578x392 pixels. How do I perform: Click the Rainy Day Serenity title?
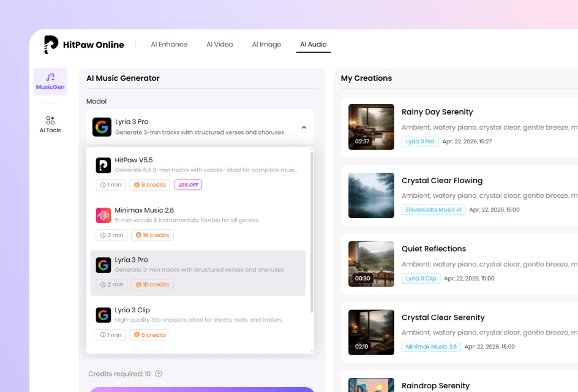coord(437,112)
